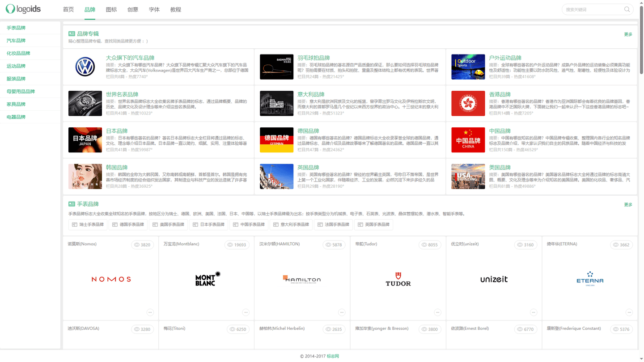Click the Eterna logo image

(590, 279)
